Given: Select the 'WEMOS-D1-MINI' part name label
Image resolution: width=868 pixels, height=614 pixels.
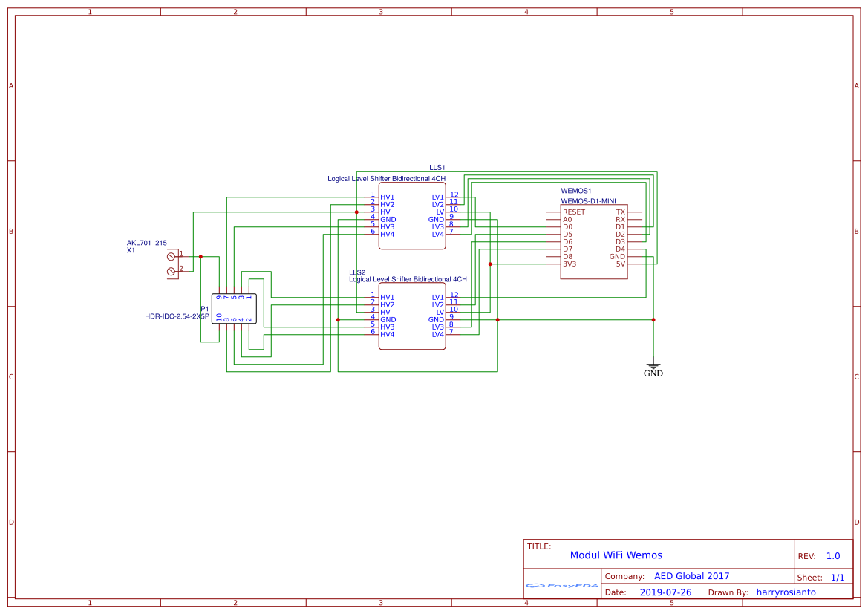Looking at the screenshot, I should pyautogui.click(x=589, y=201).
